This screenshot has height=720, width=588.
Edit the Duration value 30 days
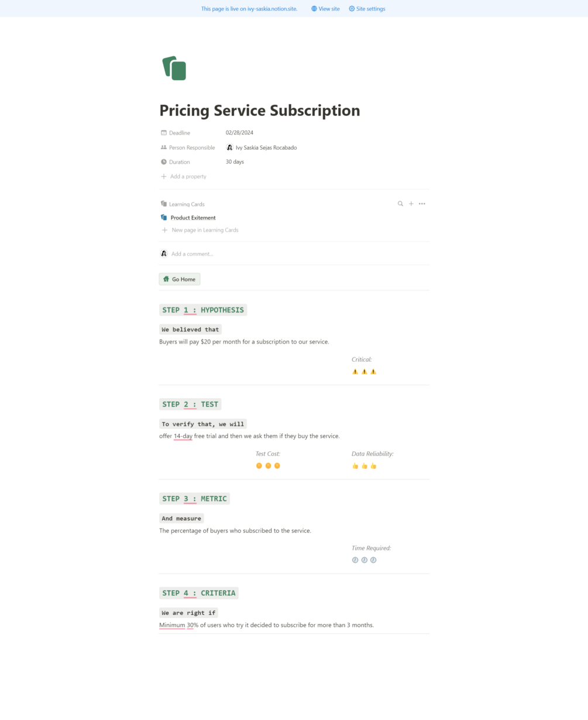pyautogui.click(x=235, y=162)
